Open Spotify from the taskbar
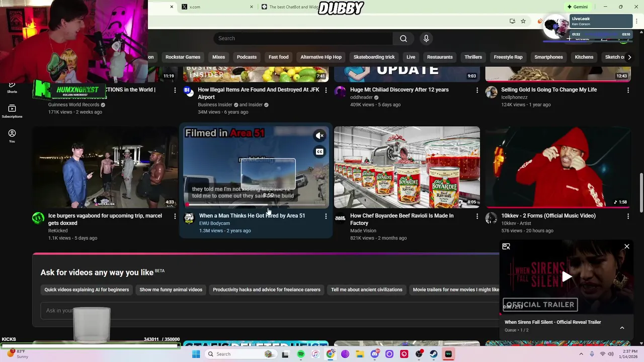The height and width of the screenshot is (362, 644). [x=300, y=354]
